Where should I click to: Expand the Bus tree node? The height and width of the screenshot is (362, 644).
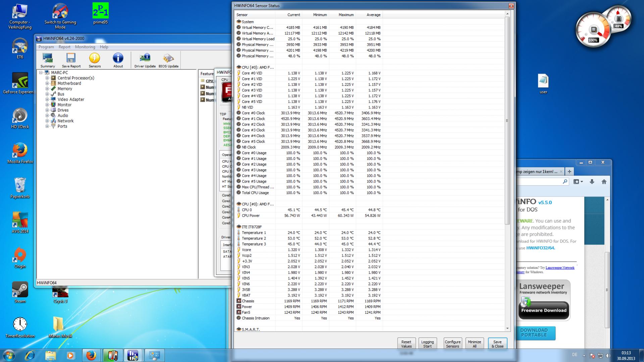pyautogui.click(x=47, y=94)
